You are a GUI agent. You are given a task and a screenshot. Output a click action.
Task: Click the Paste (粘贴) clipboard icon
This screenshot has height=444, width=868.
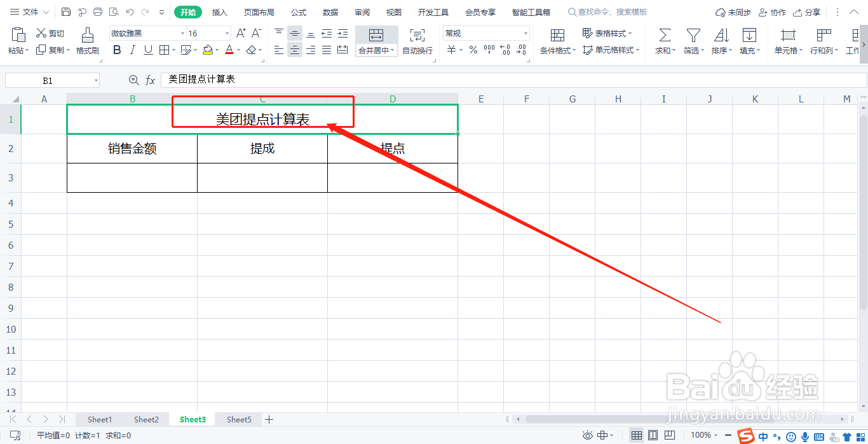(x=18, y=34)
